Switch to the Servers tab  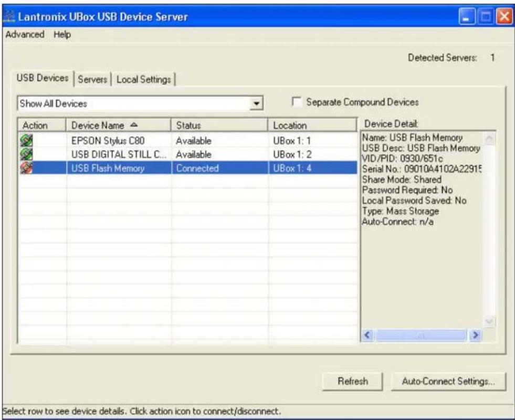(92, 79)
